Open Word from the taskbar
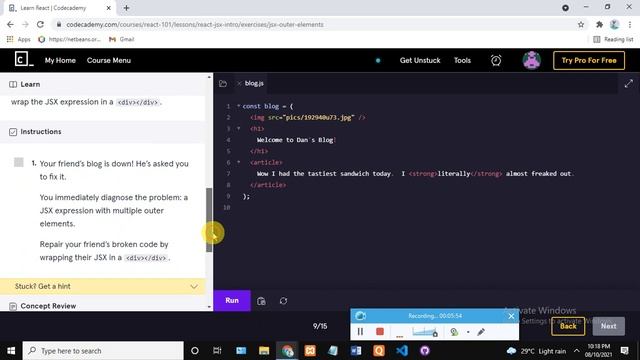Image resolution: width=640 pixels, height=360 pixels. coord(356,351)
